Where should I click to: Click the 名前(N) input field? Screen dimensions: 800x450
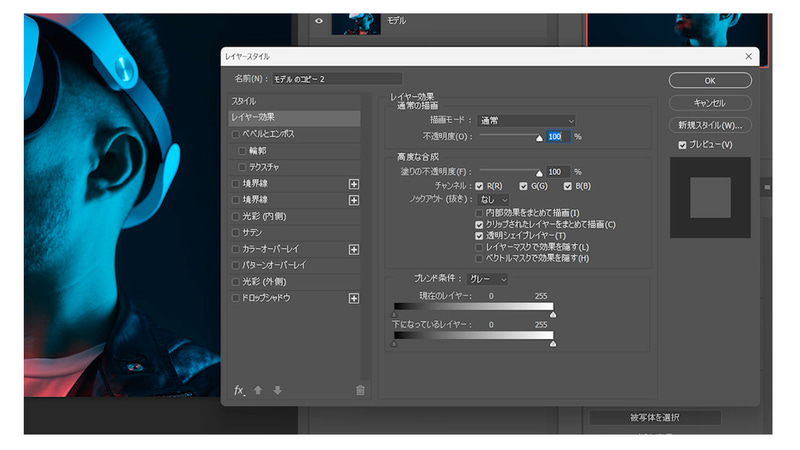(337, 79)
